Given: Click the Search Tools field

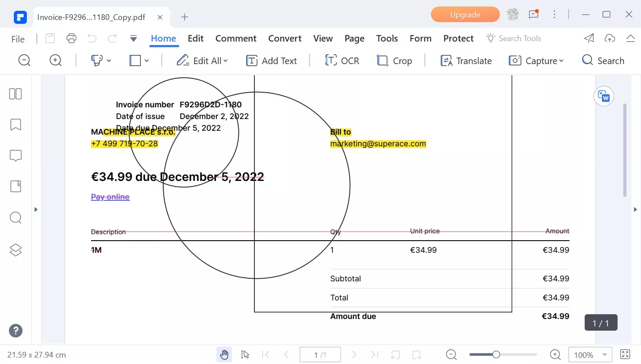Looking at the screenshot, I should click(514, 39).
